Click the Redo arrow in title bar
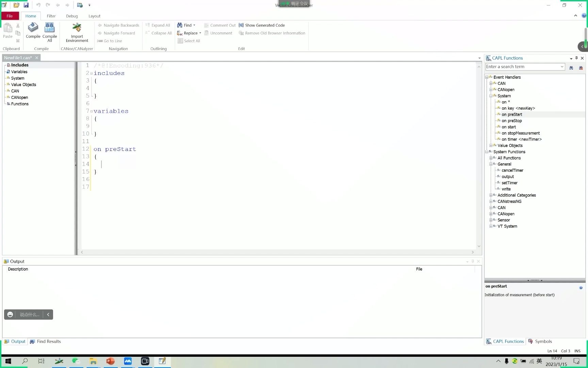Image resolution: width=588 pixels, height=368 pixels. [48, 5]
